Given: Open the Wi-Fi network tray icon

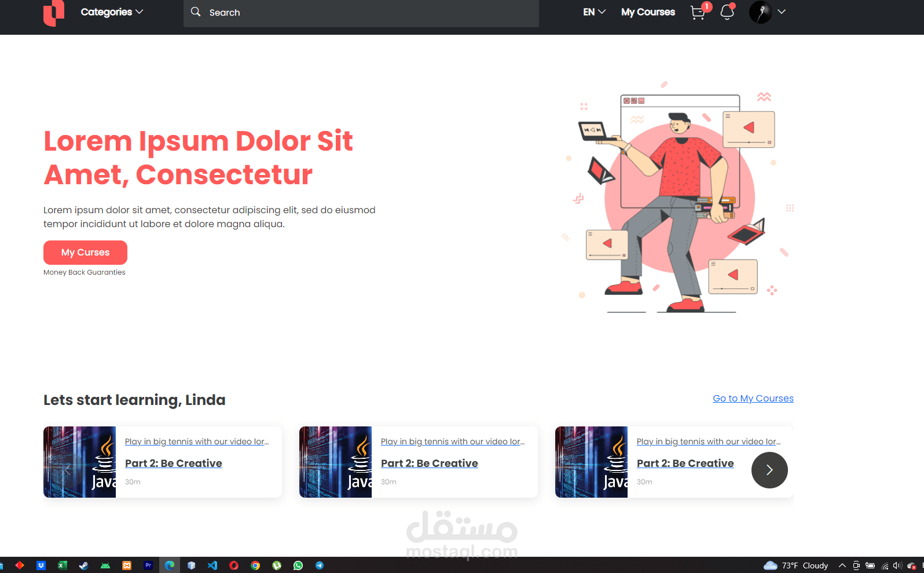Looking at the screenshot, I should tap(885, 566).
